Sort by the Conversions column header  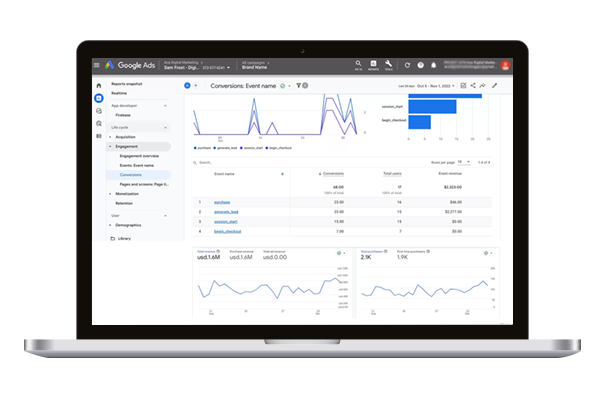pyautogui.click(x=333, y=173)
